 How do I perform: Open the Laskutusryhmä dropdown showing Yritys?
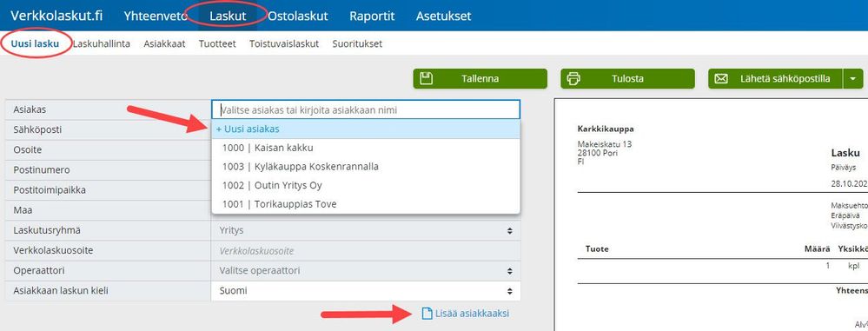(365, 230)
